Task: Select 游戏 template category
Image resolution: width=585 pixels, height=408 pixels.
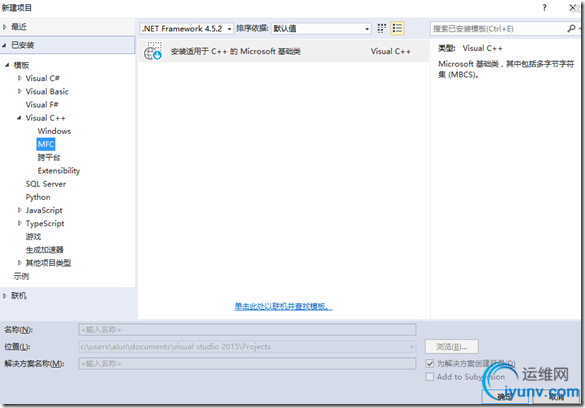Action: point(33,237)
